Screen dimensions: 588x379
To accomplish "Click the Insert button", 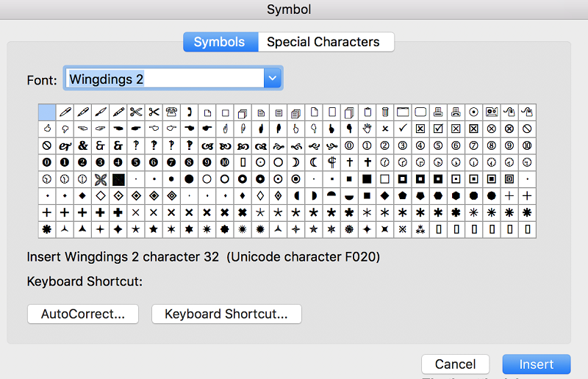I will [x=537, y=364].
